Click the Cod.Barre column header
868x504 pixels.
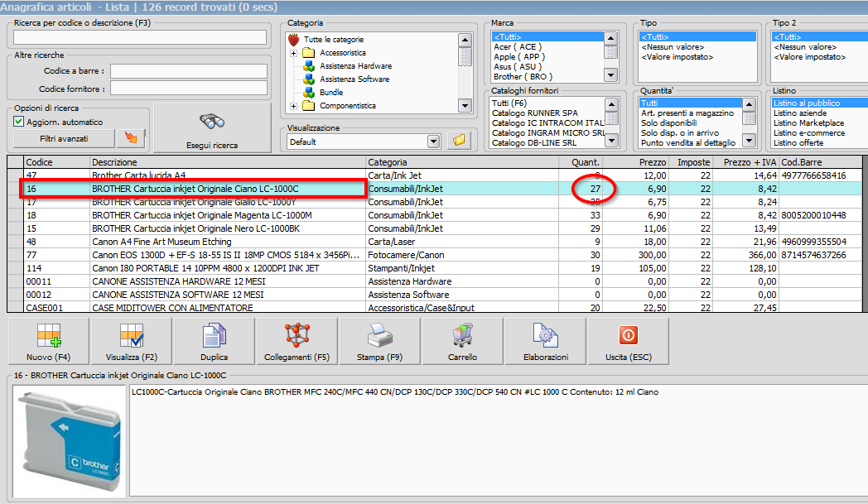click(x=821, y=162)
